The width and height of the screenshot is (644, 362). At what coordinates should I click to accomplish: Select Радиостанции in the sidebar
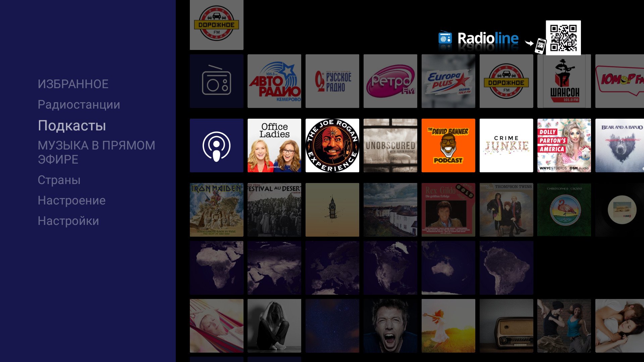79,105
